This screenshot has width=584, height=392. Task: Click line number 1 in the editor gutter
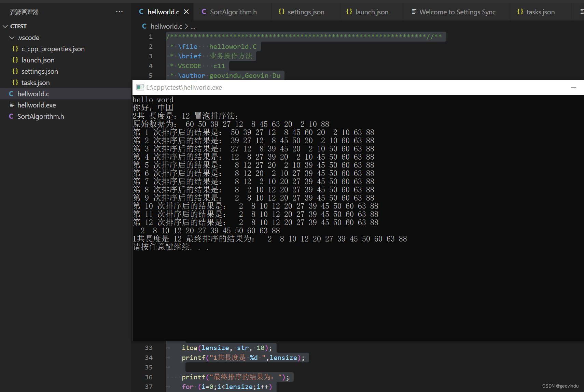pos(151,37)
